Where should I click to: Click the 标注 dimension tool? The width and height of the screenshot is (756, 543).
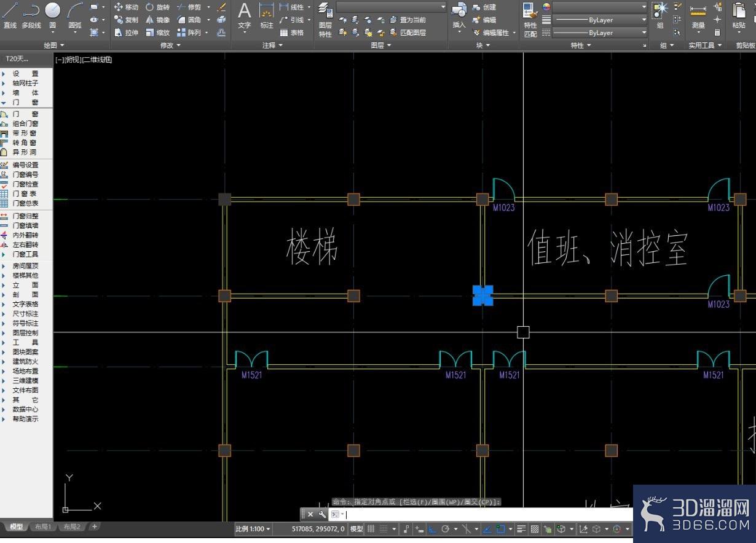pos(267,16)
